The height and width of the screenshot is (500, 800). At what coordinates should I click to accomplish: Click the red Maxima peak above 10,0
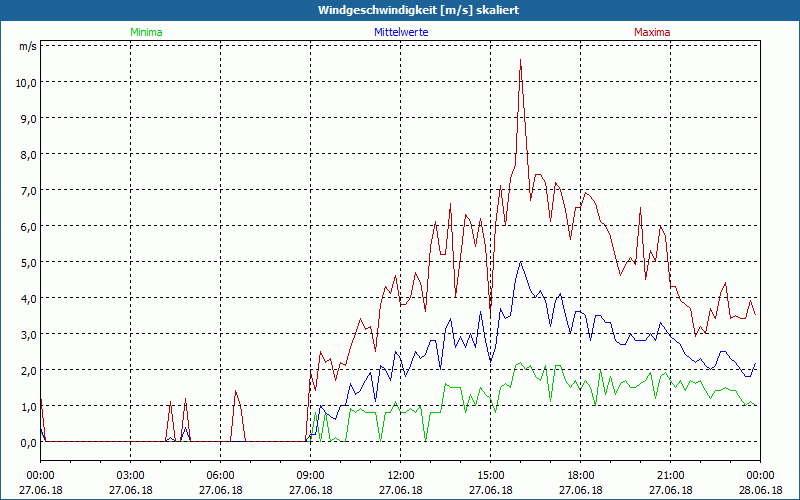click(x=520, y=60)
